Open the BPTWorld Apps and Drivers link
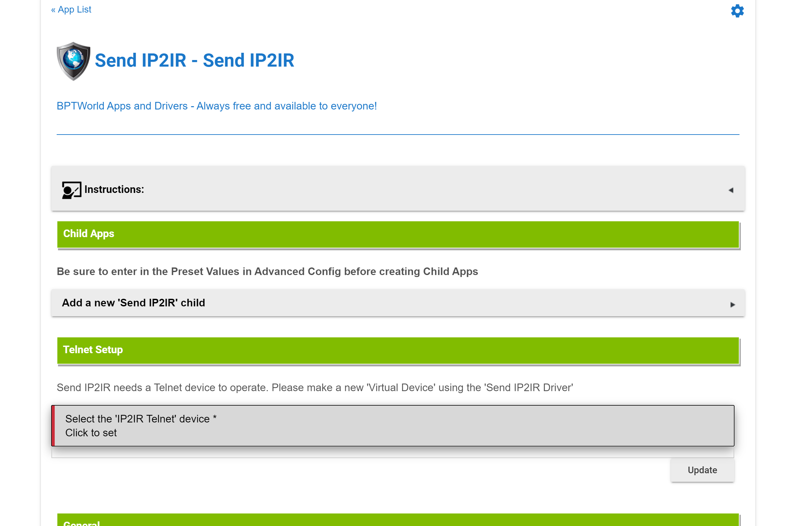 point(217,106)
